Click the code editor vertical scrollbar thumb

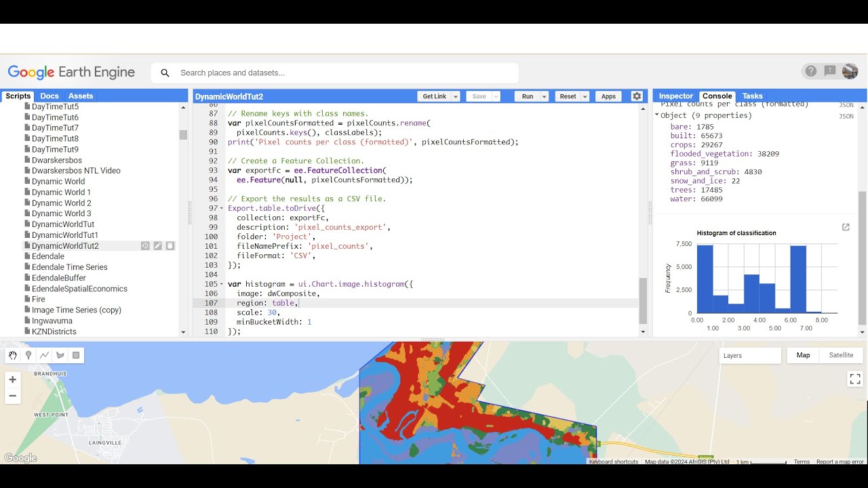point(643,300)
